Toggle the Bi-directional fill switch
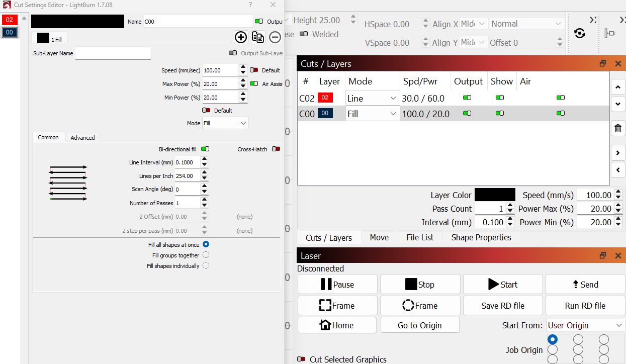This screenshot has width=626, height=364. [205, 149]
